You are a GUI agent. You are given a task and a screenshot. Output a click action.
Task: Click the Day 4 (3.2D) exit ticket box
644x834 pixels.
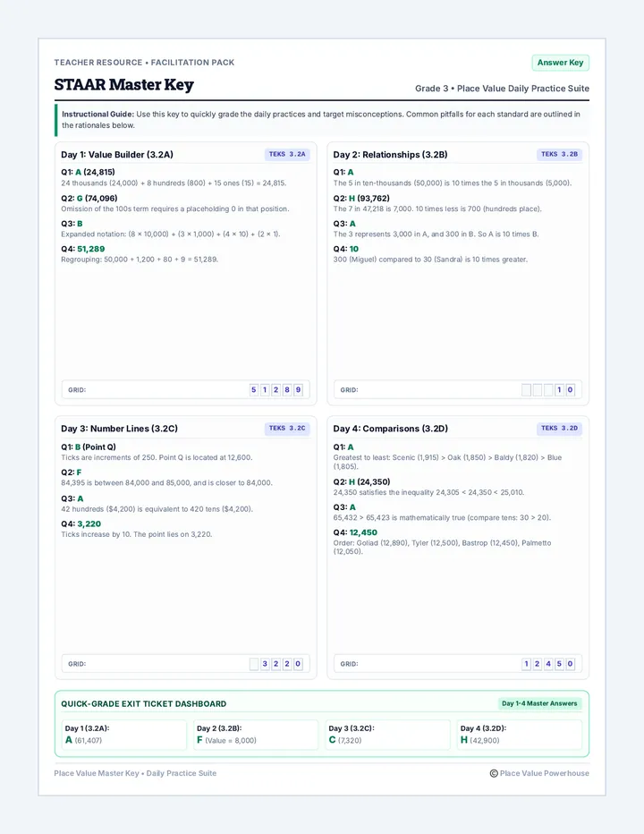520,735
